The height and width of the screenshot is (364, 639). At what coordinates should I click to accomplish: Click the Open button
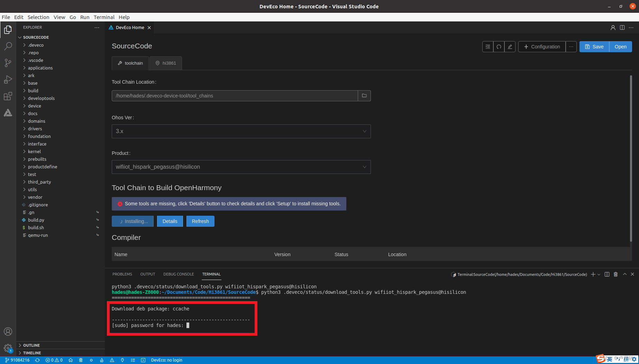621,47
